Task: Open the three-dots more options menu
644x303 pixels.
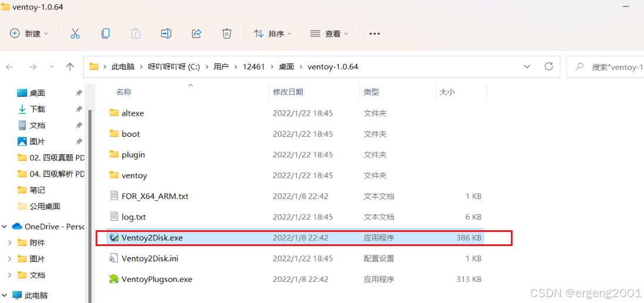Action: pos(375,33)
